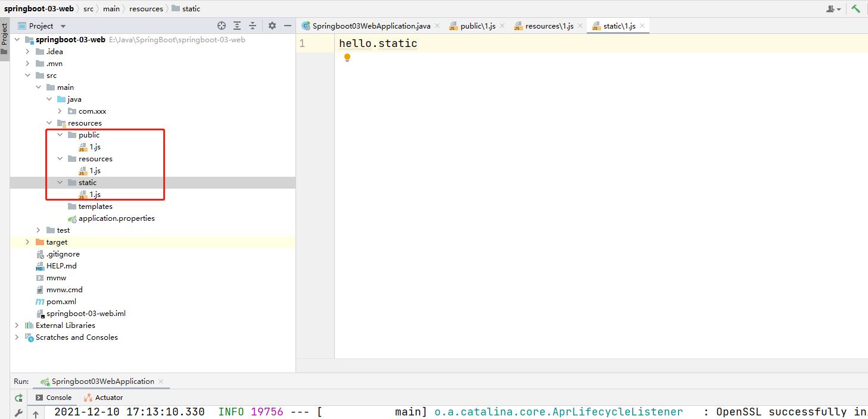Click the up arrow in console gutter
The image size is (868, 419).
pos(35,414)
